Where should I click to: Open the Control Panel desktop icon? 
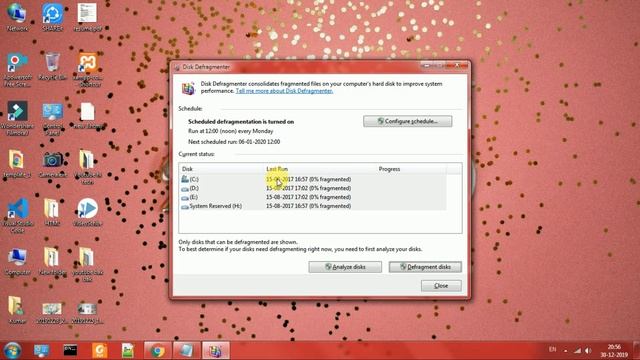[x=53, y=118]
